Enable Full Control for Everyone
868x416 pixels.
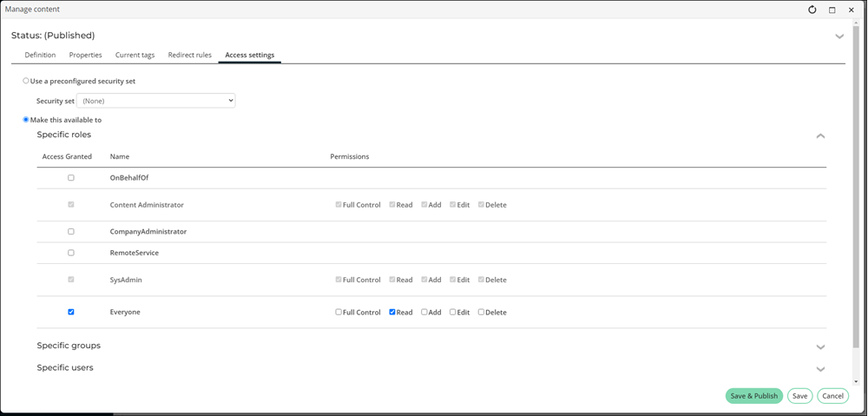click(x=339, y=312)
